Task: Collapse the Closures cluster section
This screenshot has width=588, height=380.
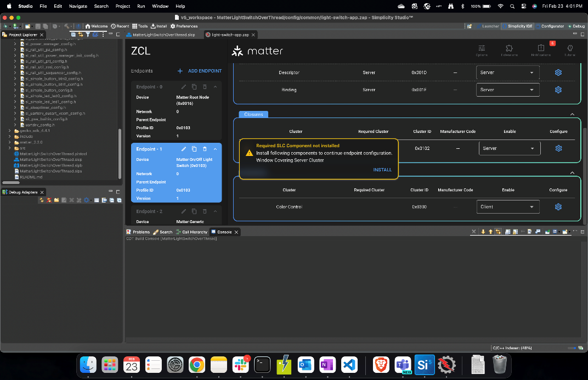Action: coord(572,114)
